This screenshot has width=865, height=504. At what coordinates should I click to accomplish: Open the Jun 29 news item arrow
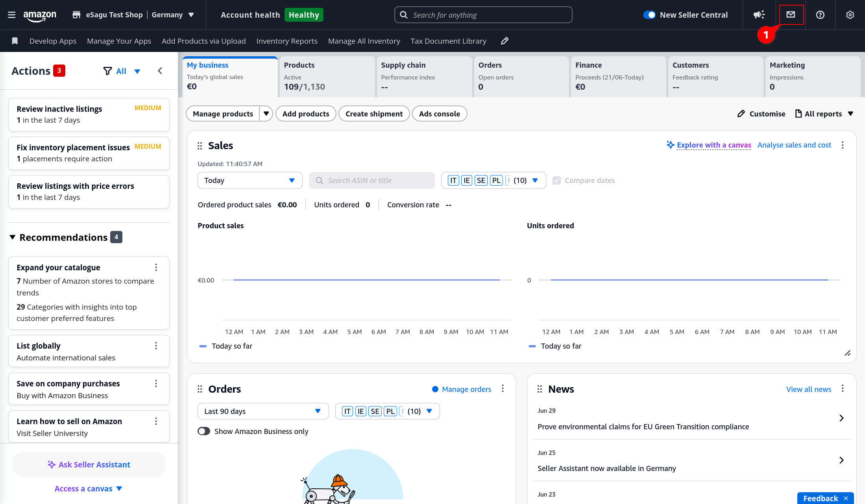tap(841, 418)
